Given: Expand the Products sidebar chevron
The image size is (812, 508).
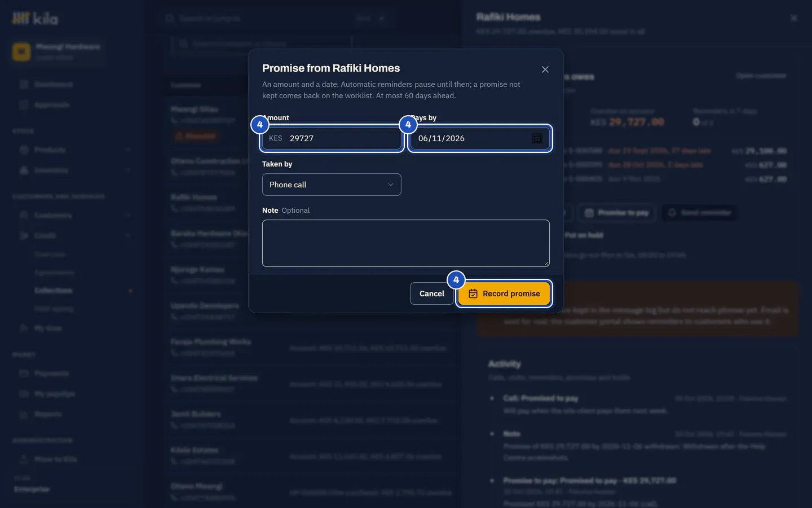Looking at the screenshot, I should coord(128,150).
